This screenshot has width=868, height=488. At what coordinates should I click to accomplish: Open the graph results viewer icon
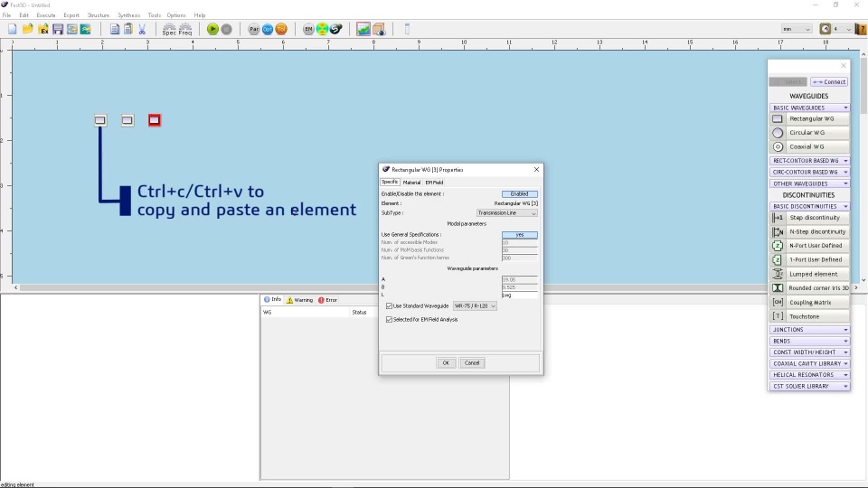363,29
